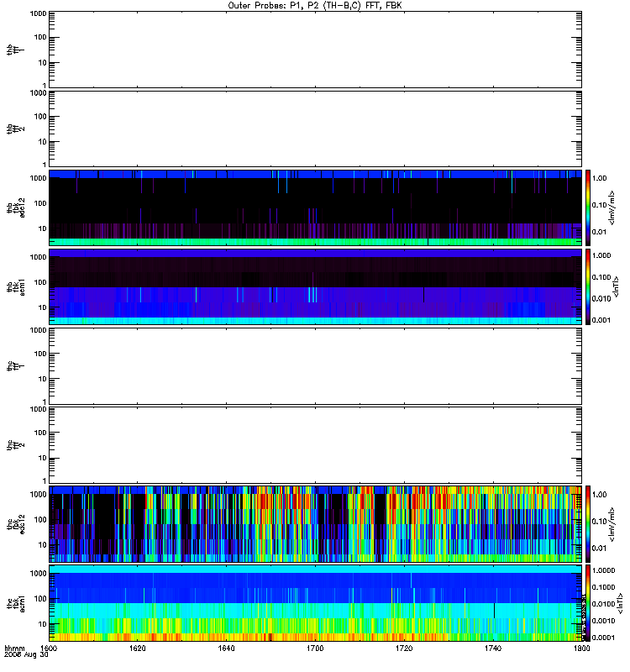Screen dimensions: 630x672
Task: Click the empty thc fff 2 plot panel
Action: coord(315,445)
